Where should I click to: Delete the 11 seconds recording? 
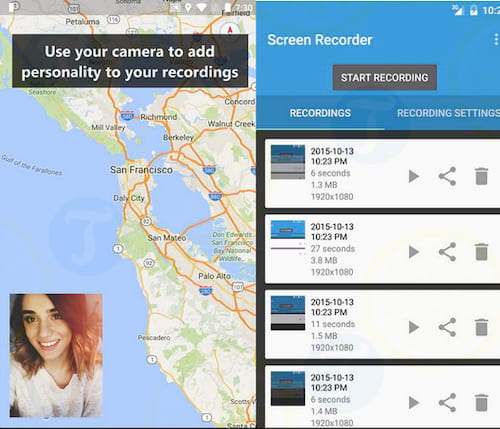tap(481, 327)
